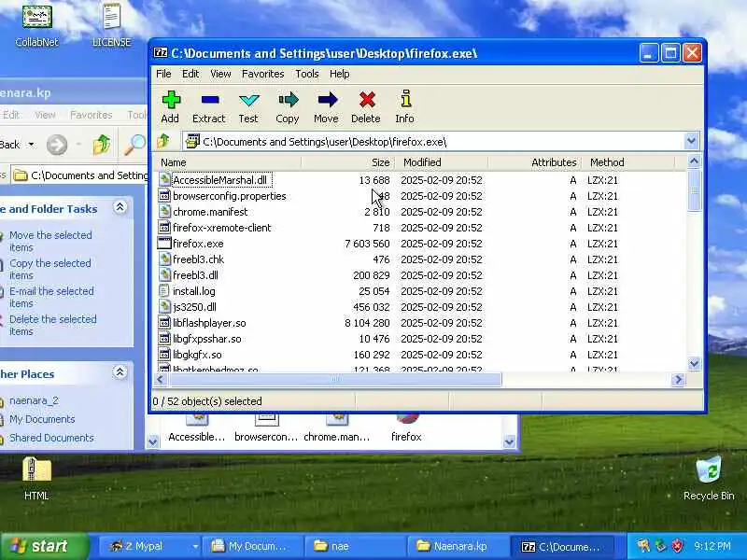Screen dimensions: 747x560
Task: Open naenara_2 in Other Places
Action: coord(34,401)
